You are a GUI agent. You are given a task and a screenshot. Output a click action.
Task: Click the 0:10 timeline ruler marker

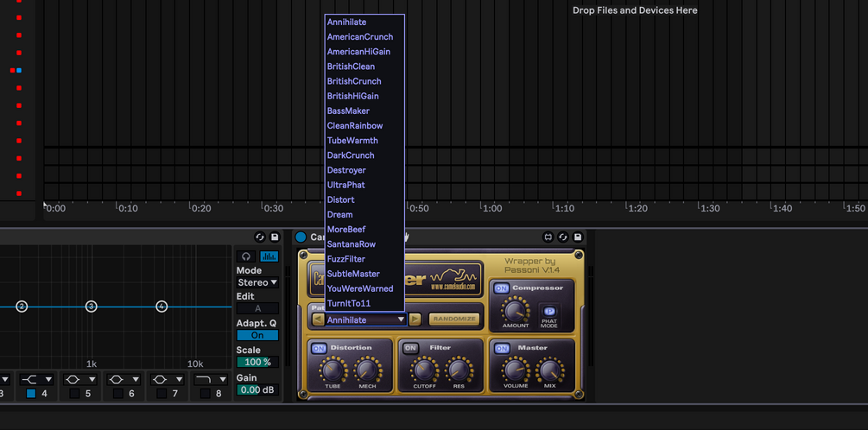click(x=129, y=209)
